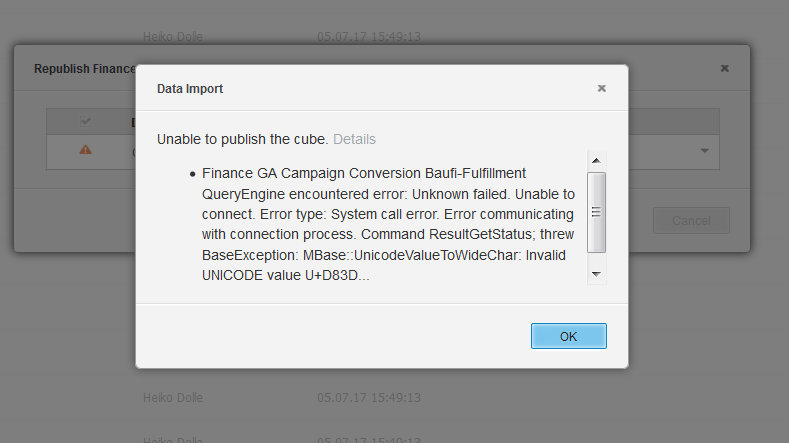Click the Republish Finance dialog title
This screenshot has width=789, height=443.
coord(85,69)
